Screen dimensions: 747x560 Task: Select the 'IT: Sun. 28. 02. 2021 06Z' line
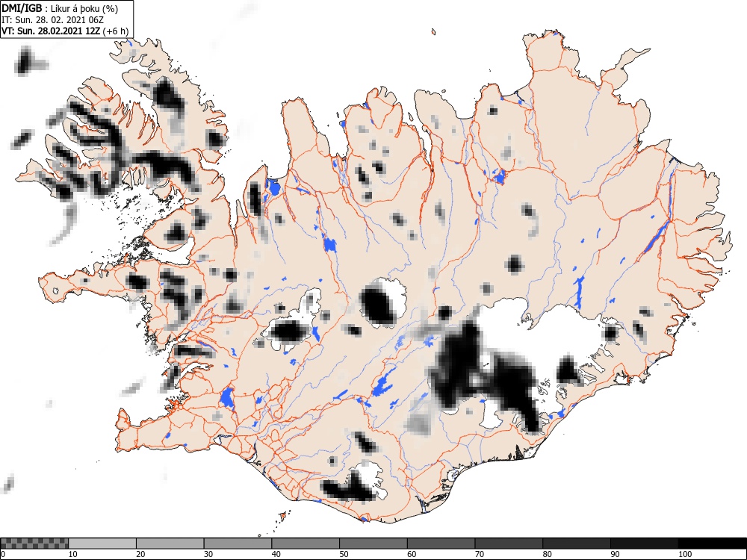tap(52, 20)
